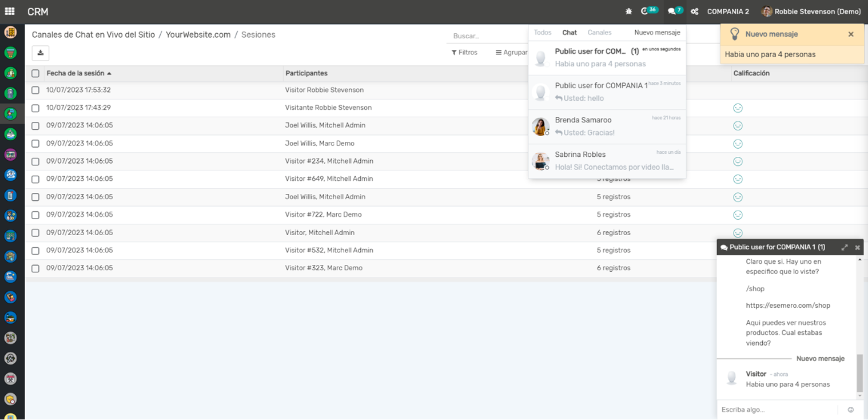868x420 pixels.
Task: Click the debug bug icon in top bar
Action: coord(629,11)
